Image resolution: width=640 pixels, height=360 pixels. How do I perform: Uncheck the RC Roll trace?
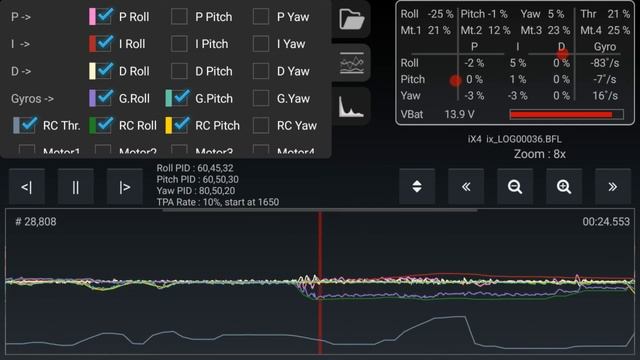[105, 125]
